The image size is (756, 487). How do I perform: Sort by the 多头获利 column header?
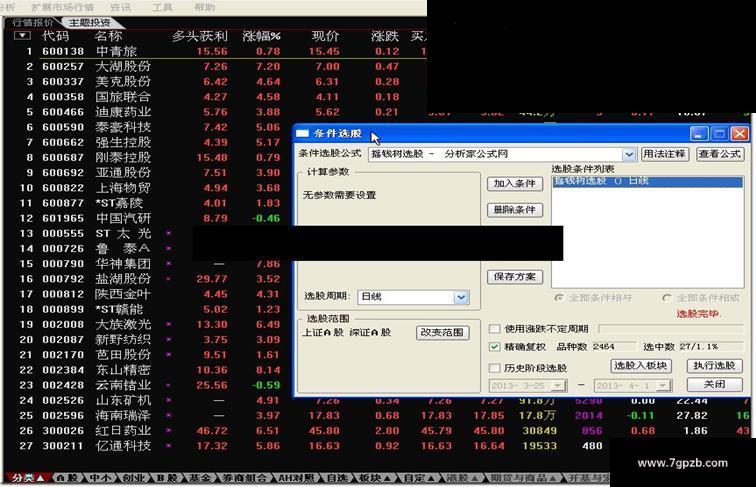[200, 36]
